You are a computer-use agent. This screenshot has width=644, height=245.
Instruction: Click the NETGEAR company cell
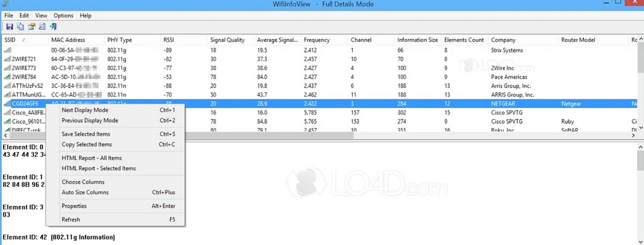[503, 104]
